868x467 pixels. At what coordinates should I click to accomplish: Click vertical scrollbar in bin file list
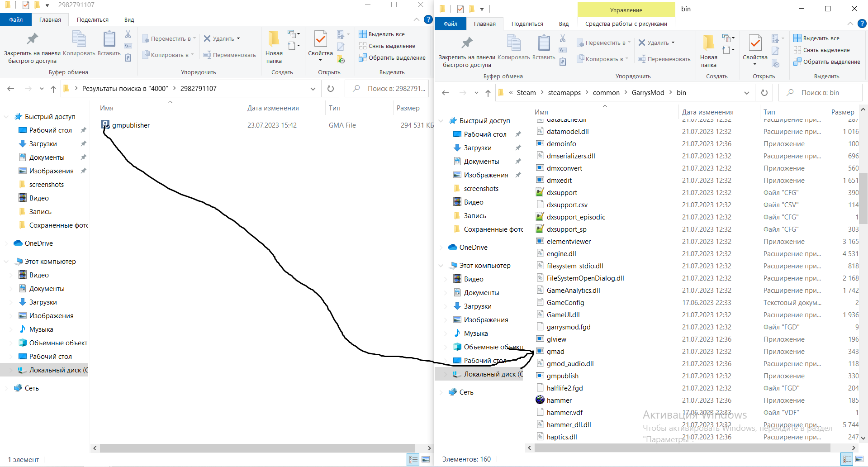[x=863, y=199]
